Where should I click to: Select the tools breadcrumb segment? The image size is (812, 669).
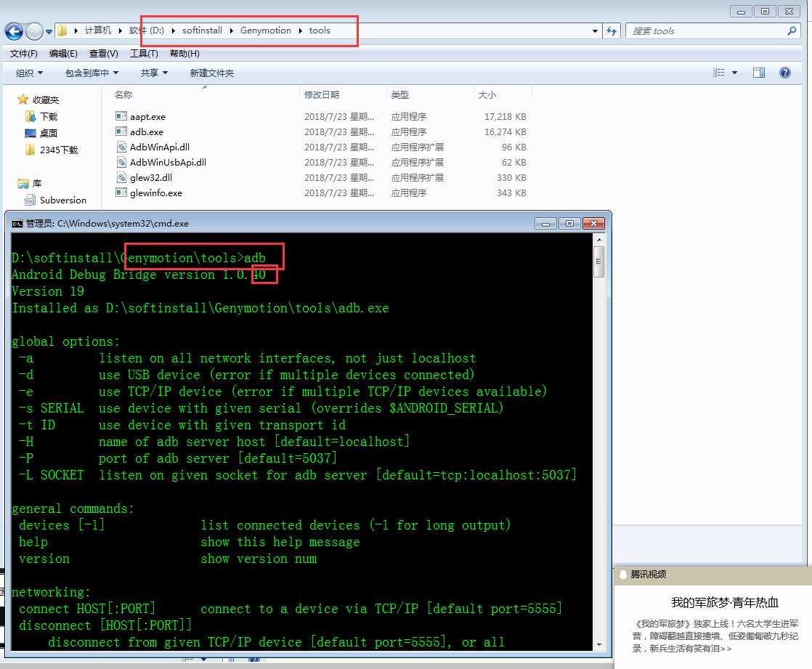click(x=320, y=31)
